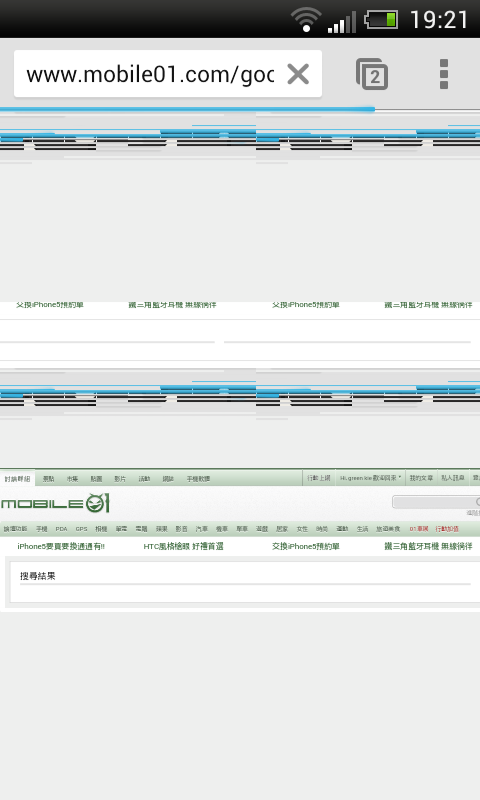Click the Mobile01 logo
The image size is (480, 800).
click(55, 504)
